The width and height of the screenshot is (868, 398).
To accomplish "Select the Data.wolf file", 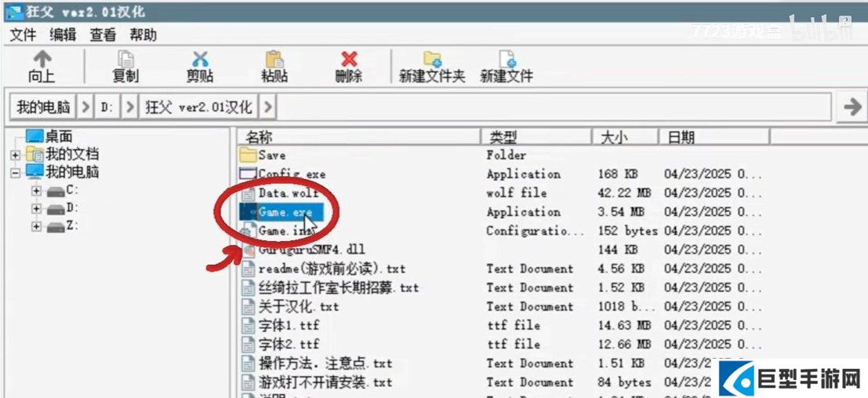I will (288, 193).
